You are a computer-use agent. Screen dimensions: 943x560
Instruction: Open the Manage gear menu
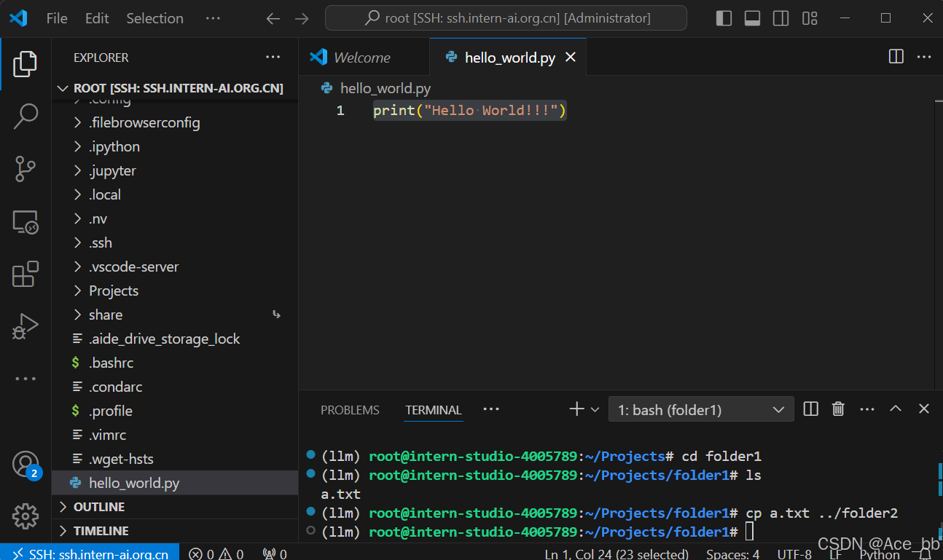coord(26,516)
